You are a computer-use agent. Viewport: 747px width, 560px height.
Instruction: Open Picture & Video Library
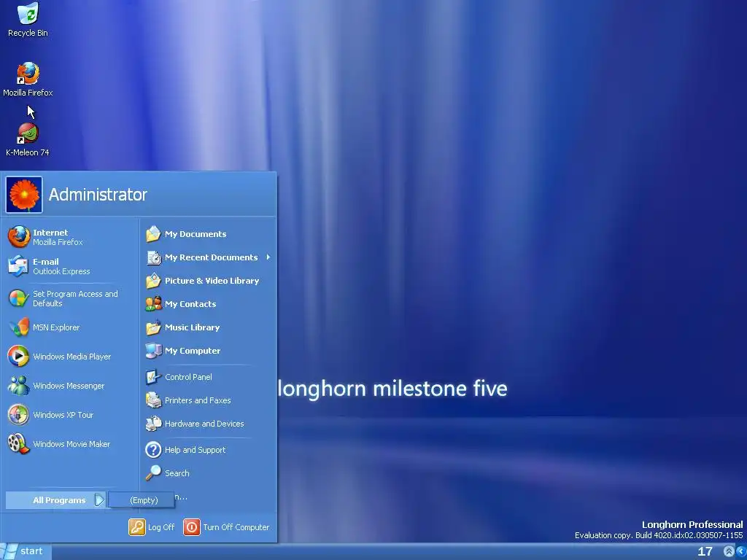(208, 281)
